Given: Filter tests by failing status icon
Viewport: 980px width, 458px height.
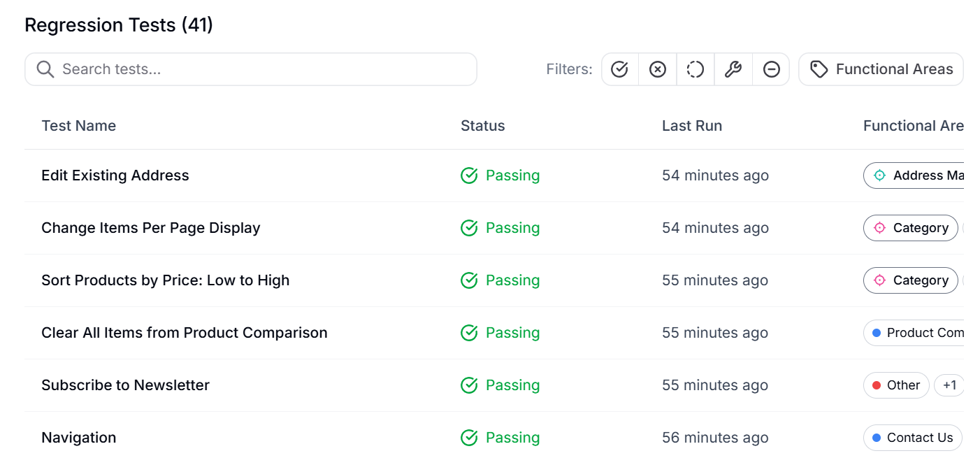Looking at the screenshot, I should pyautogui.click(x=657, y=69).
